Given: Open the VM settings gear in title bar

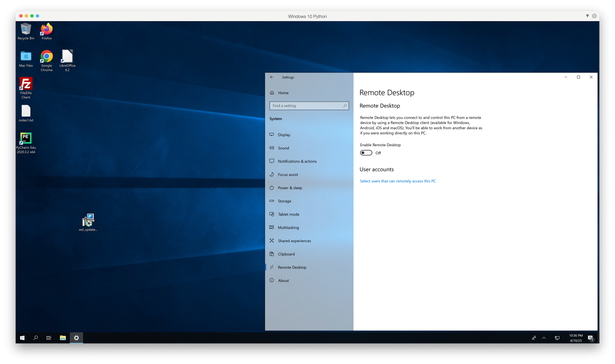Looking at the screenshot, I should tap(595, 16).
